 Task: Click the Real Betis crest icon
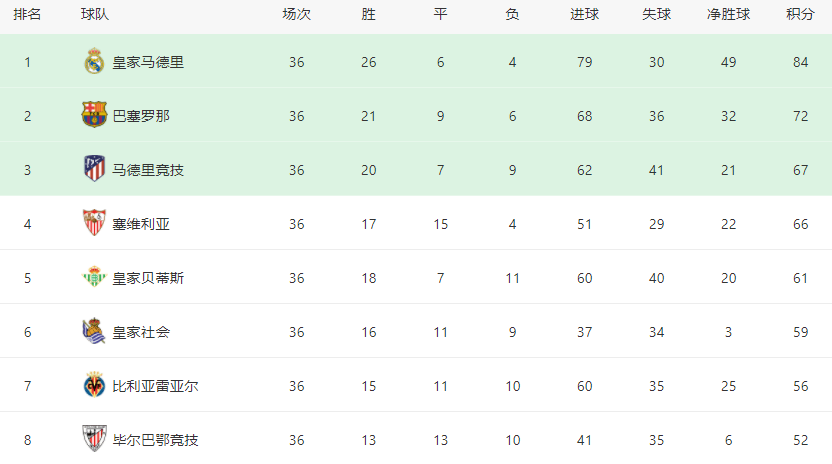[x=94, y=277]
